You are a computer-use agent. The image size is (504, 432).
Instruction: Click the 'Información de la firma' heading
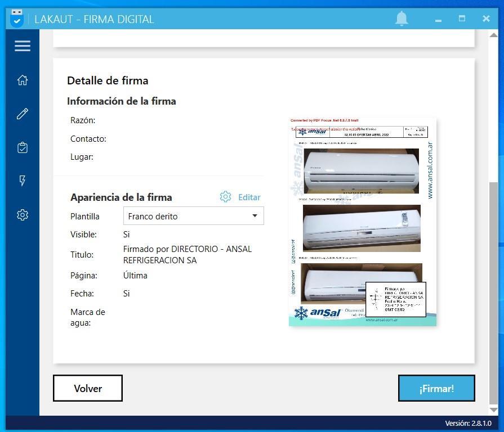click(122, 101)
